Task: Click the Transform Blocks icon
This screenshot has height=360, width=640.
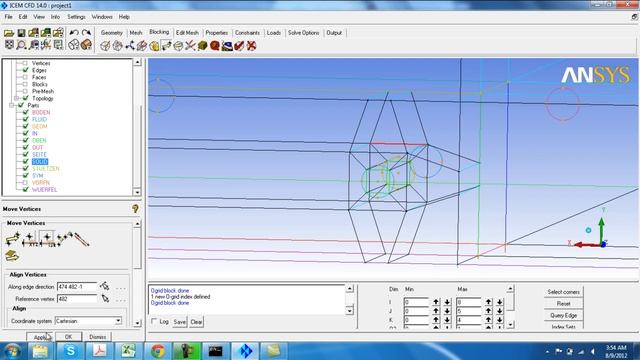Action: [178, 46]
